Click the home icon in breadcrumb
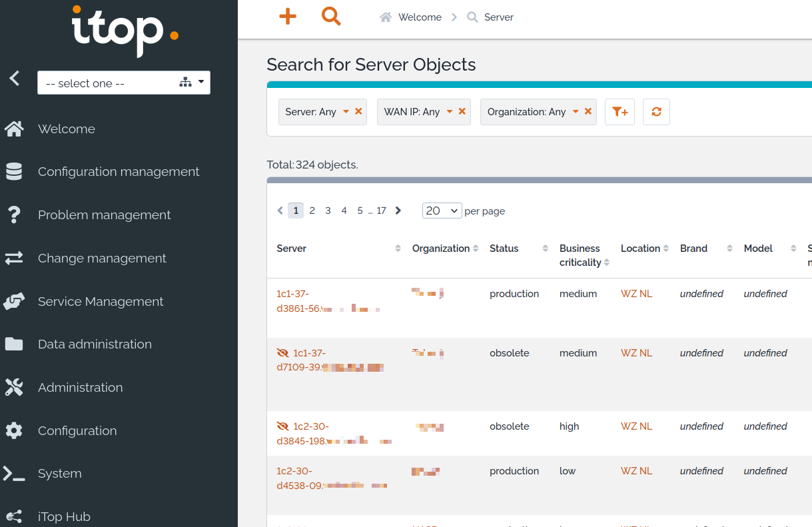 pyautogui.click(x=386, y=17)
